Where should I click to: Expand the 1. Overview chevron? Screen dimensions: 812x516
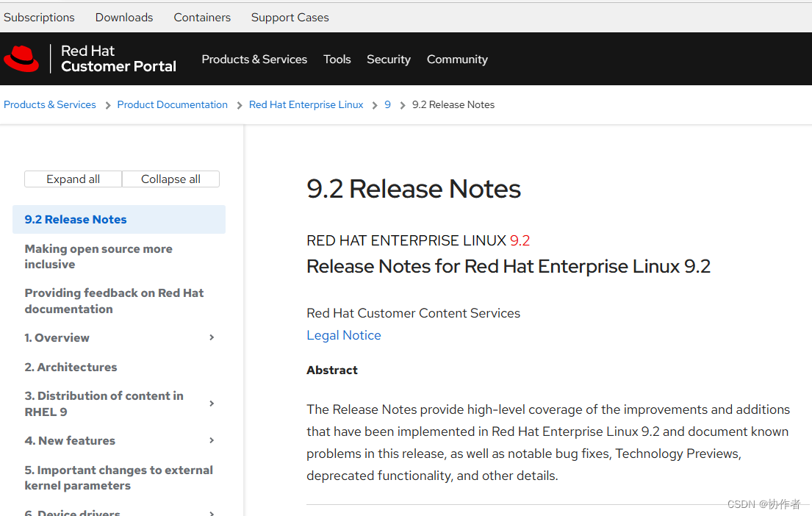coord(212,337)
